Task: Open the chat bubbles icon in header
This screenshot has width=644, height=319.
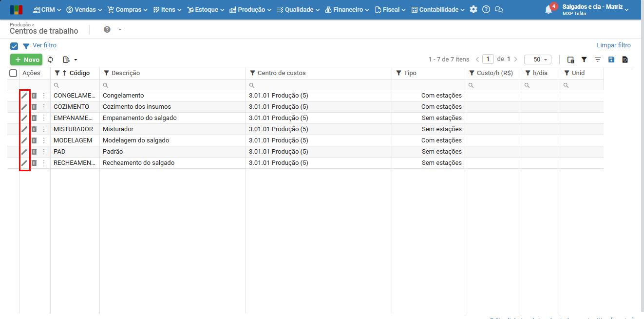Action: click(498, 10)
